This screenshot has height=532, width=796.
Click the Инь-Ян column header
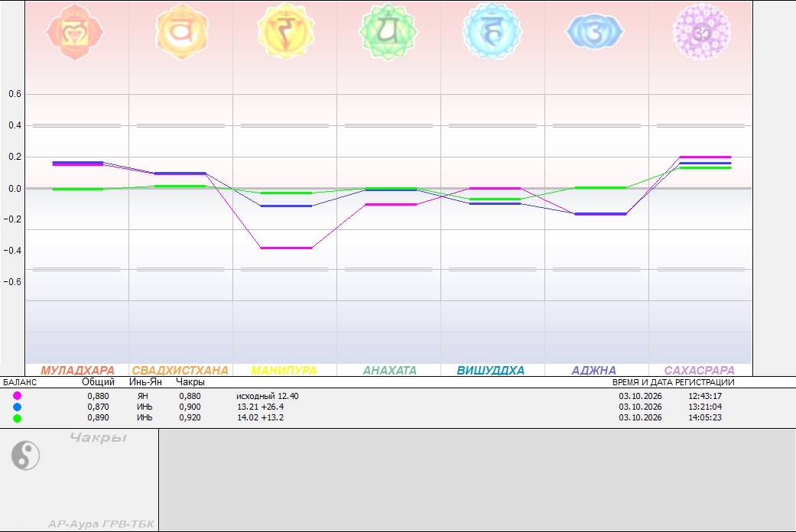click(146, 381)
